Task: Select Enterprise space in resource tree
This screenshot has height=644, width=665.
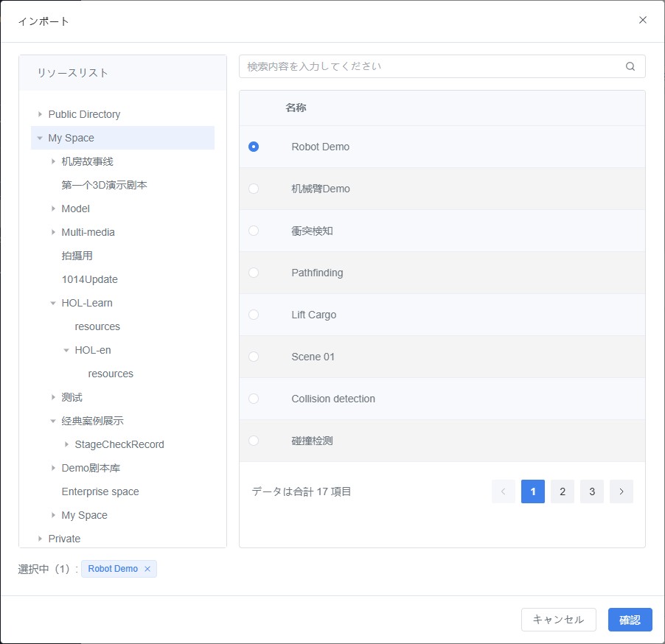Action: 100,491
